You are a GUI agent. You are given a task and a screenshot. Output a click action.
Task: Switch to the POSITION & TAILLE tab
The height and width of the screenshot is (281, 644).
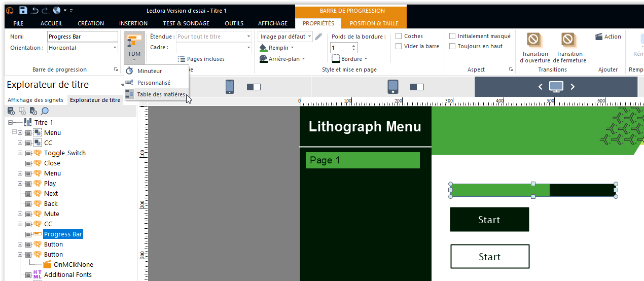pos(374,23)
